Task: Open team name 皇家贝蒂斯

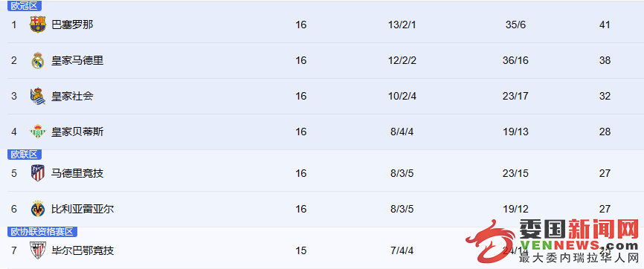Action: pyautogui.click(x=77, y=132)
